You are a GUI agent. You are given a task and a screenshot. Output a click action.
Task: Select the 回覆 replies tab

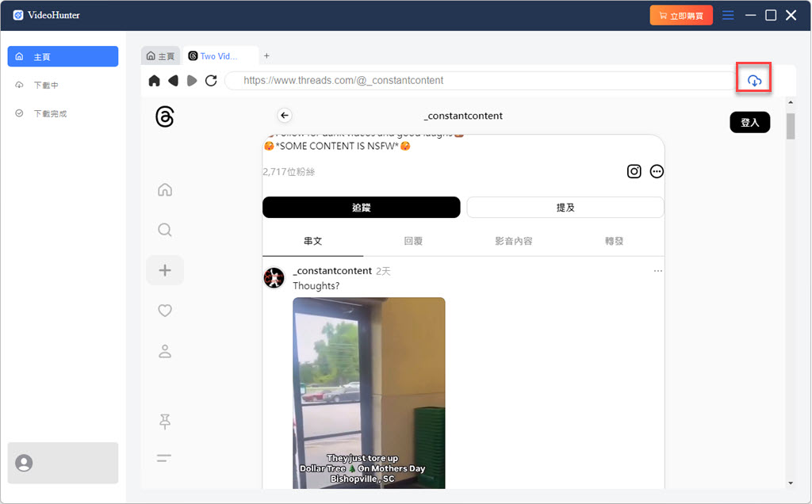coord(413,241)
